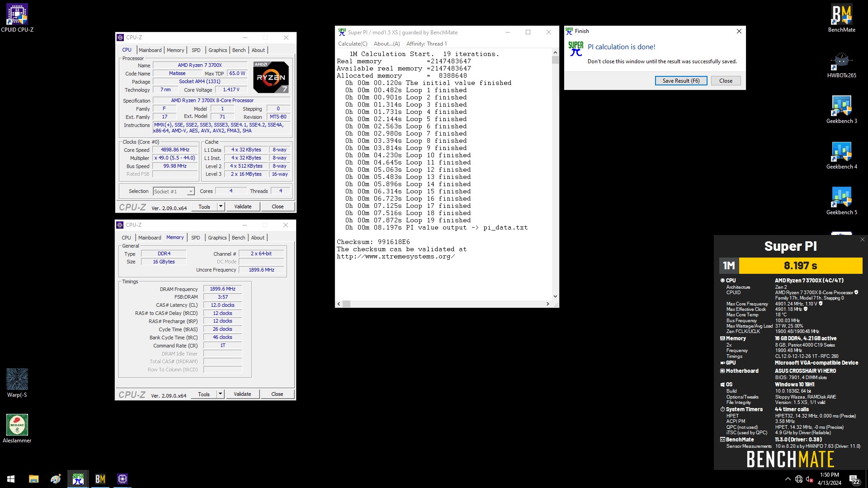The width and height of the screenshot is (868, 488).
Task: Open About...(A) menu in Super PI
Action: (387, 44)
